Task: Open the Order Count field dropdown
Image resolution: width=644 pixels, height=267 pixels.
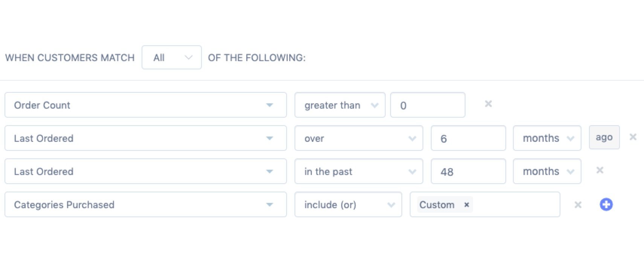Action: pos(145,105)
